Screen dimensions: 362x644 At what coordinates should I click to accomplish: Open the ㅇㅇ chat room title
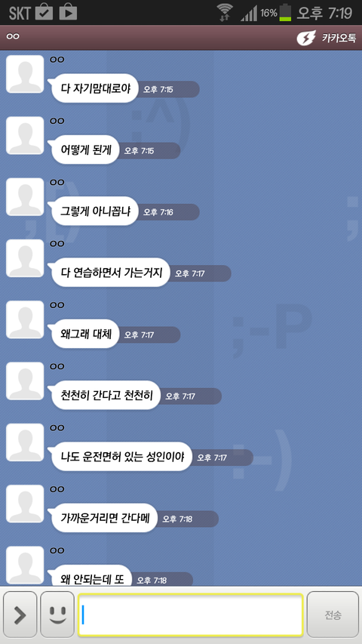[x=13, y=36]
